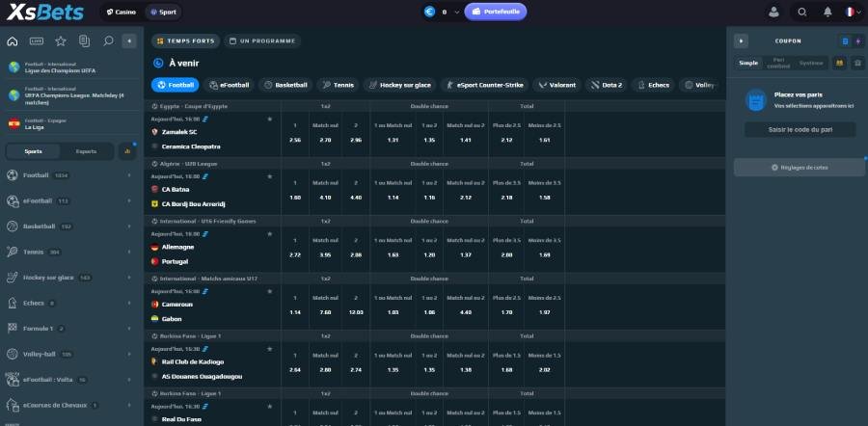Expand the Tennis chevron in the sidebar
The height and width of the screenshot is (426, 868).
coord(129,252)
